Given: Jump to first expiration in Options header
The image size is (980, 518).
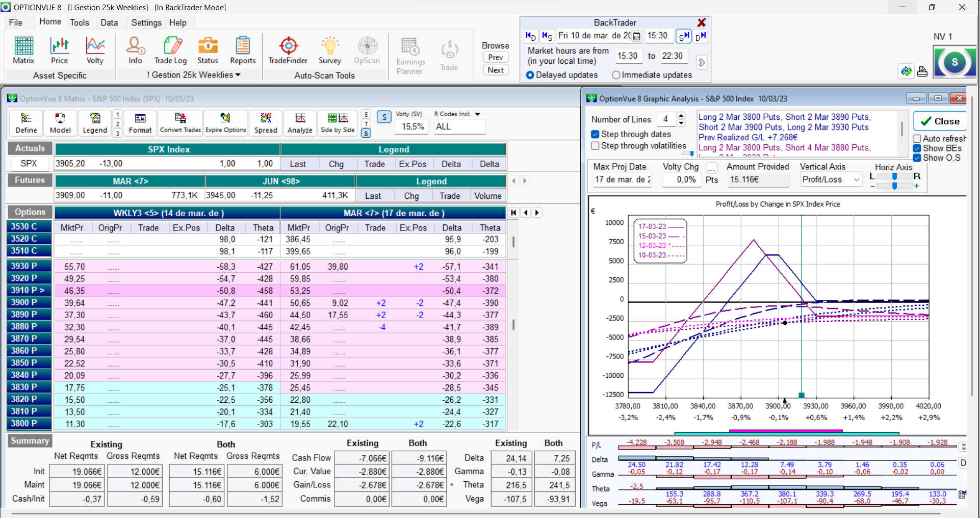Looking at the screenshot, I should (x=514, y=213).
